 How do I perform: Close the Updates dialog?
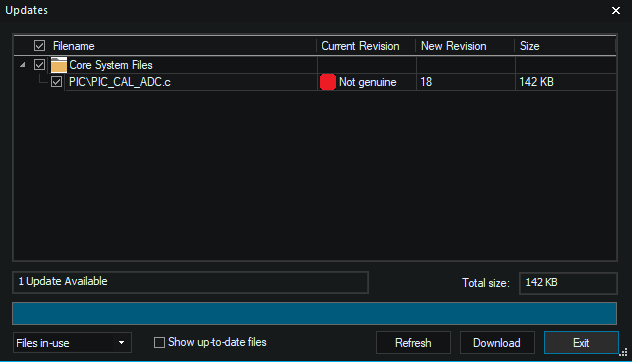pos(615,10)
